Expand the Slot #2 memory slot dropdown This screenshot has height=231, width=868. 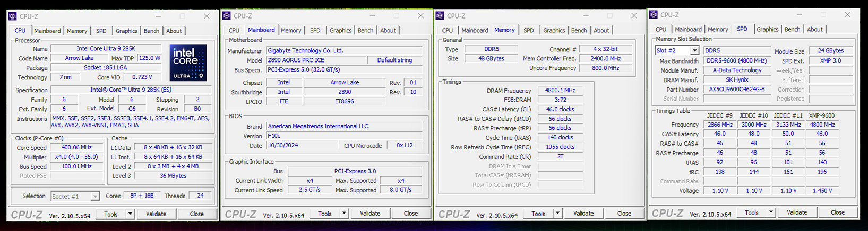tap(694, 50)
